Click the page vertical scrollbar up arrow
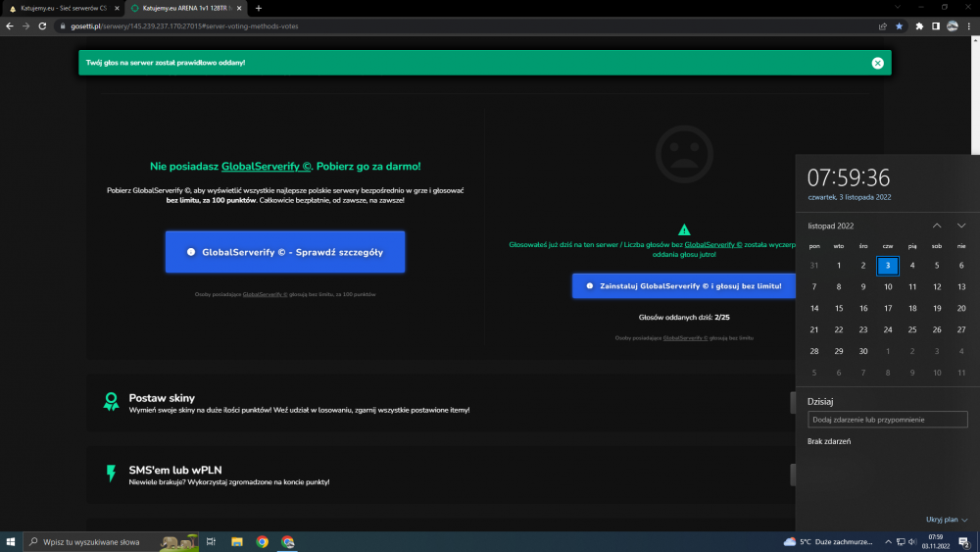 (x=975, y=39)
